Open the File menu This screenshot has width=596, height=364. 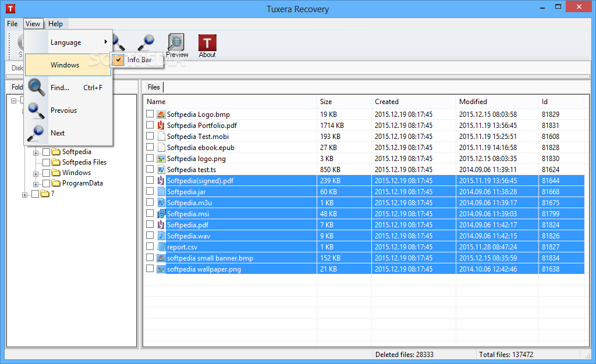(x=12, y=23)
